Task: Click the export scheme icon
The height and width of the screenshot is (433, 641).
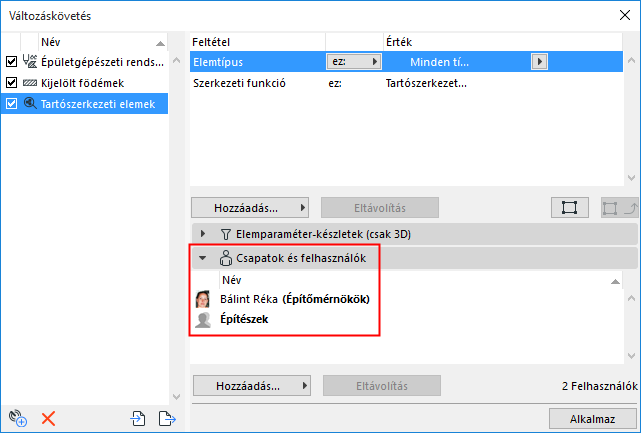Action: click(167, 419)
